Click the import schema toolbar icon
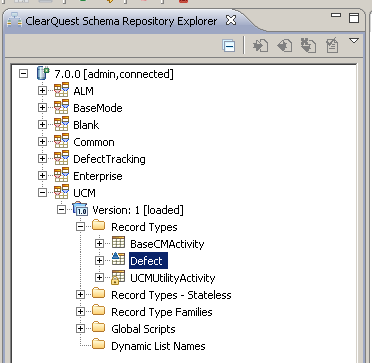372x363 pixels. tap(260, 46)
